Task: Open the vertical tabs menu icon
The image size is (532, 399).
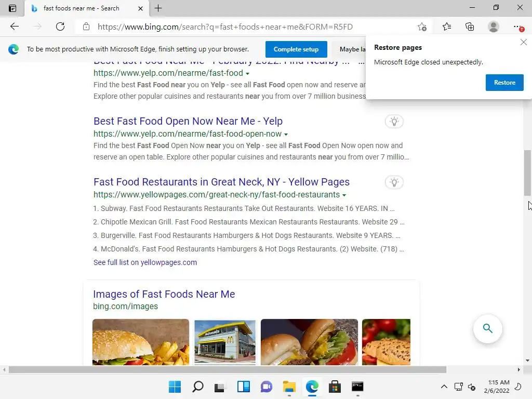Action: [x=12, y=8]
